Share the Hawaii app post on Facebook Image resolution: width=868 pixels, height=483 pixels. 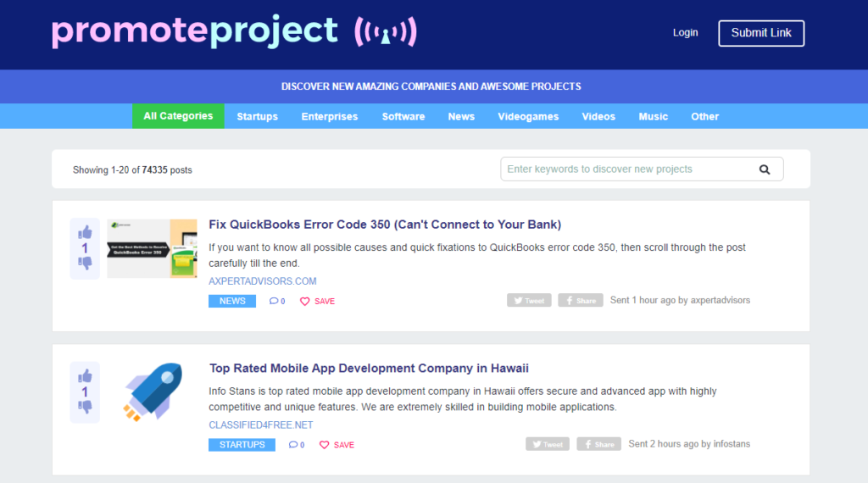pyautogui.click(x=599, y=444)
